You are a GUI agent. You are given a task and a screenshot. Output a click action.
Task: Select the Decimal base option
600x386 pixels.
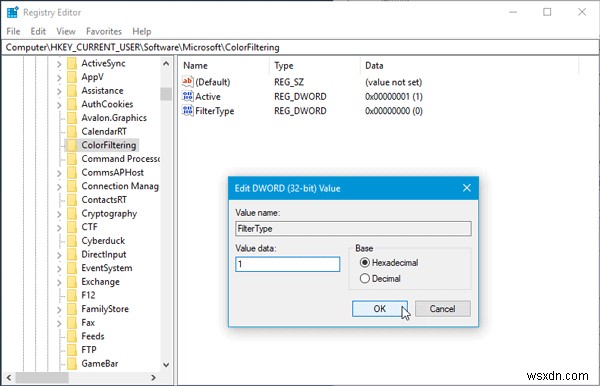click(x=365, y=278)
